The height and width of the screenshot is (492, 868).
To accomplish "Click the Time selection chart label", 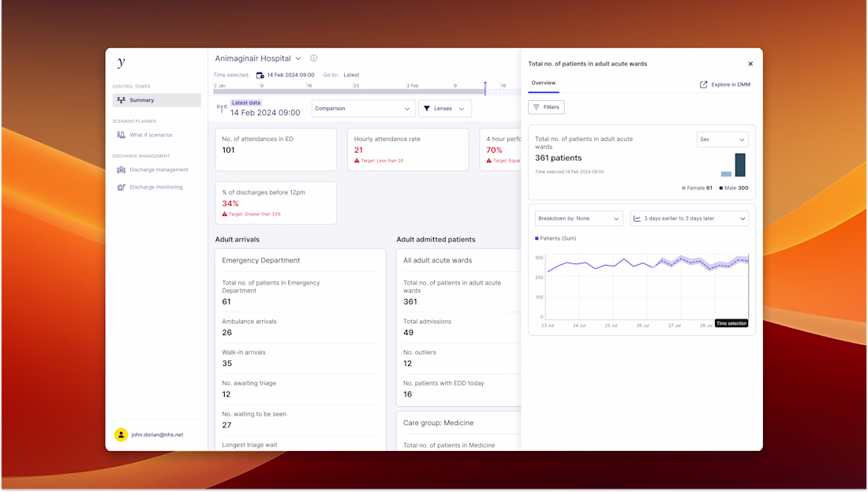I will pos(731,323).
